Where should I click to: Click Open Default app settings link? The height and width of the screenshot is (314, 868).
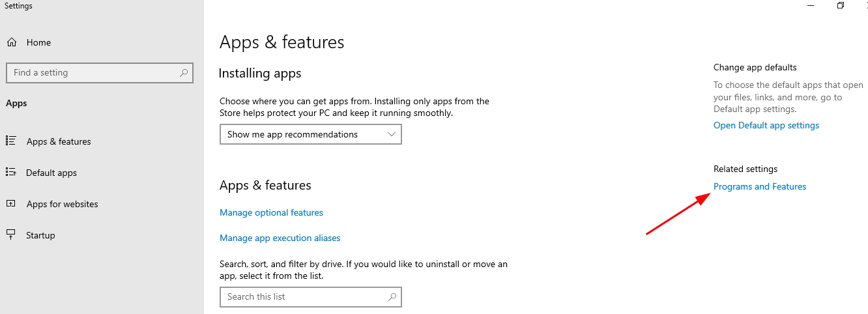[x=766, y=125]
